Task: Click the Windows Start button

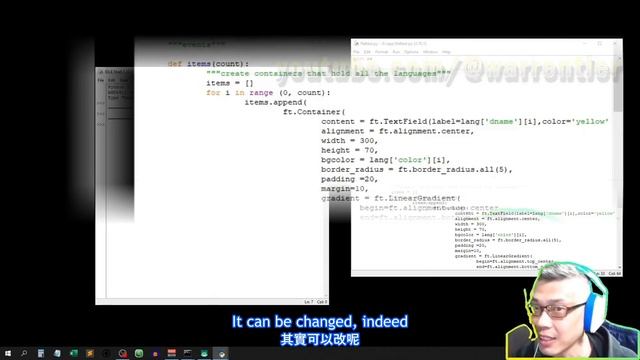Action: [x=8, y=353]
